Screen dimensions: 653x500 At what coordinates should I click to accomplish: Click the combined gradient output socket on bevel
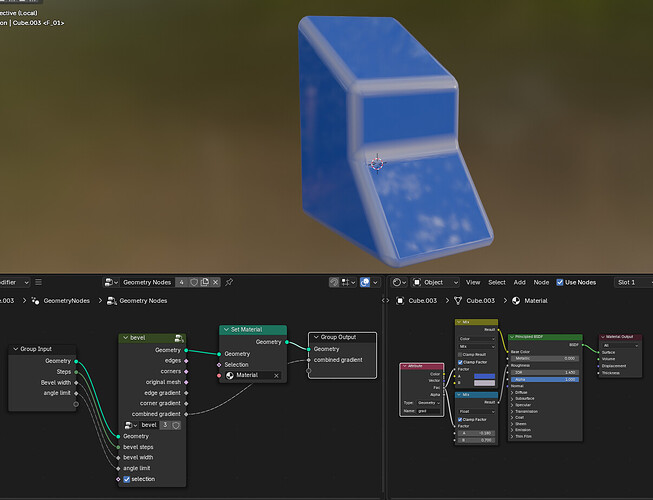186,414
